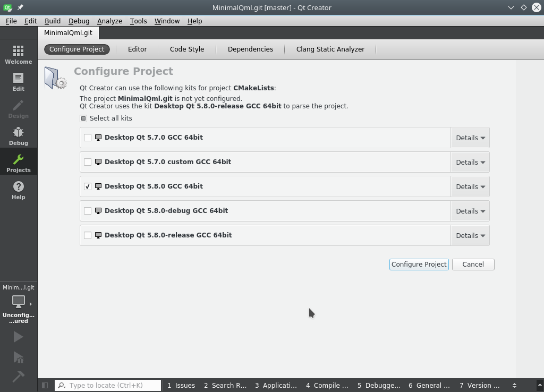The image size is (544, 392).
Task: Expand Details for Desktop Qt 5.8.0-release kit
Action: tap(470, 235)
